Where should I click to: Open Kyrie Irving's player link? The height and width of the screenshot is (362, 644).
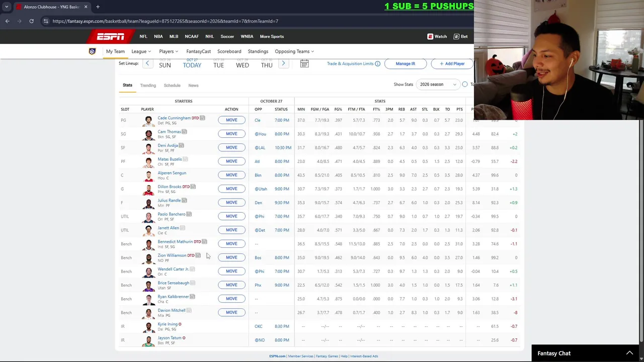click(x=168, y=324)
